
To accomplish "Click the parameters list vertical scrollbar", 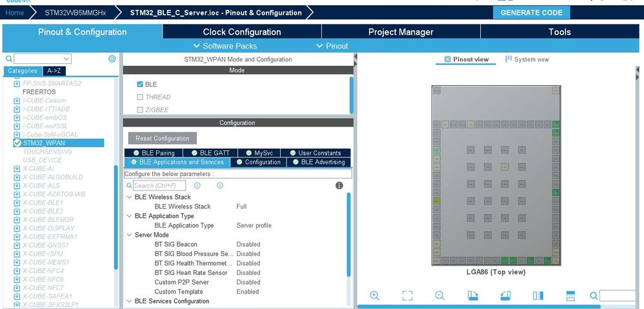I will tap(348, 235).
